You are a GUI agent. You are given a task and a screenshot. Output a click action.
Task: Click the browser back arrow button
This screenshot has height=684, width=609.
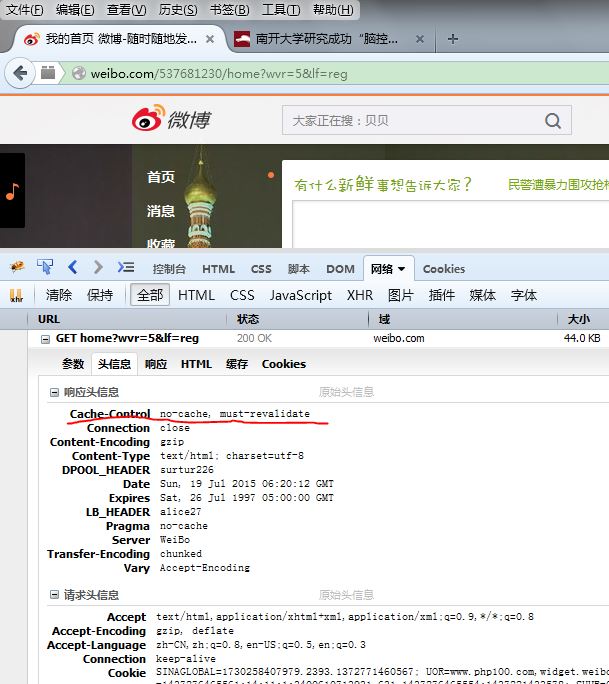(20, 73)
